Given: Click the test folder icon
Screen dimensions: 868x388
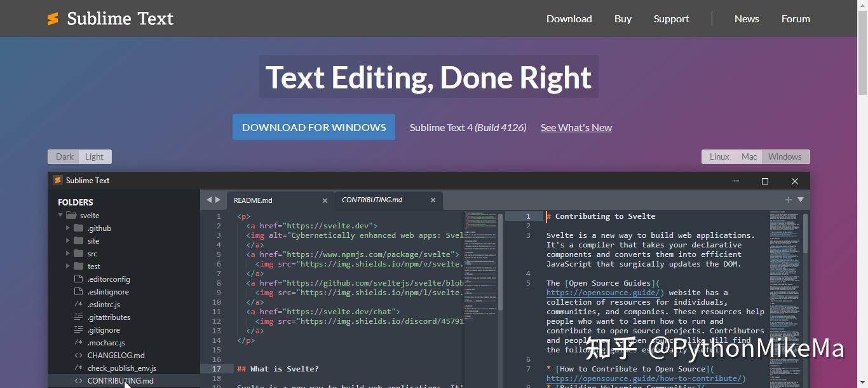Looking at the screenshot, I should coord(79,266).
